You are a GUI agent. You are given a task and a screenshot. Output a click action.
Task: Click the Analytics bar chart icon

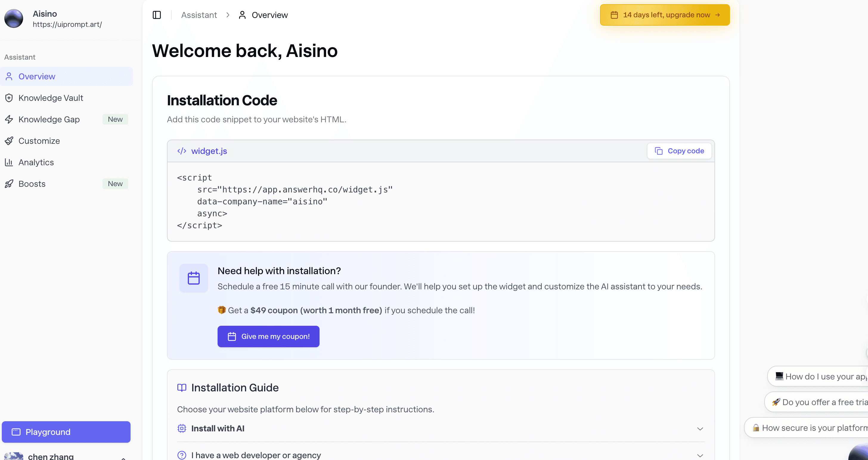coord(9,162)
